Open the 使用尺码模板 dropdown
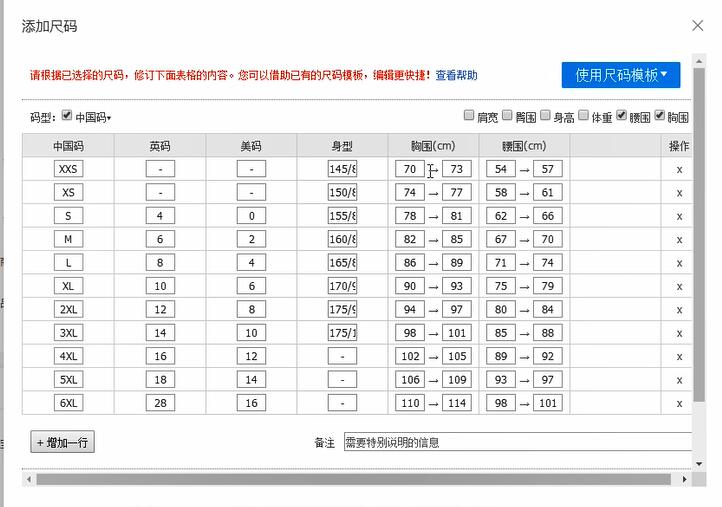This screenshot has width=722, height=507. 620,75
